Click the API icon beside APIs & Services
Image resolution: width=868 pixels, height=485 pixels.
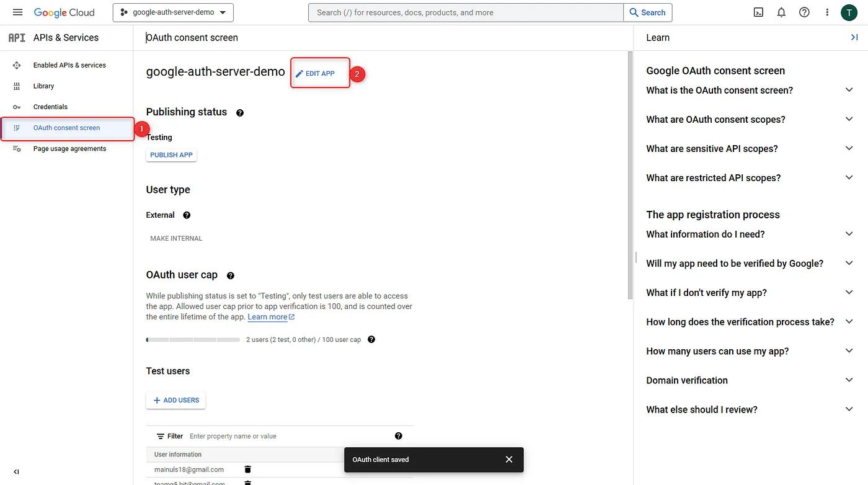pos(17,38)
